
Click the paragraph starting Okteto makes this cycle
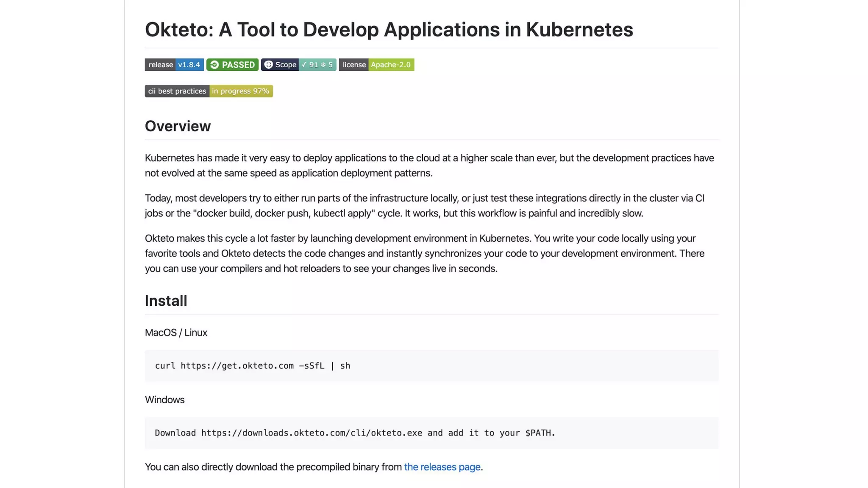coord(424,253)
